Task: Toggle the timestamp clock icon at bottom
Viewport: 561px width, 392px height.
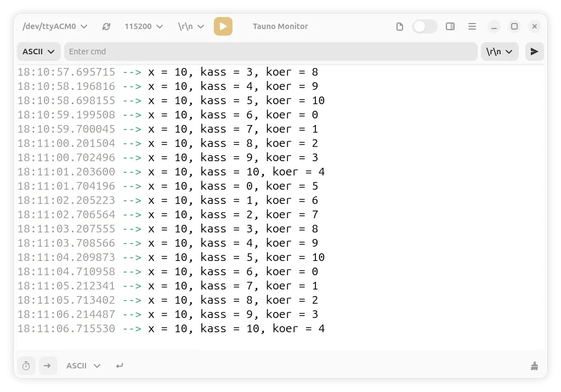Action: (x=26, y=366)
